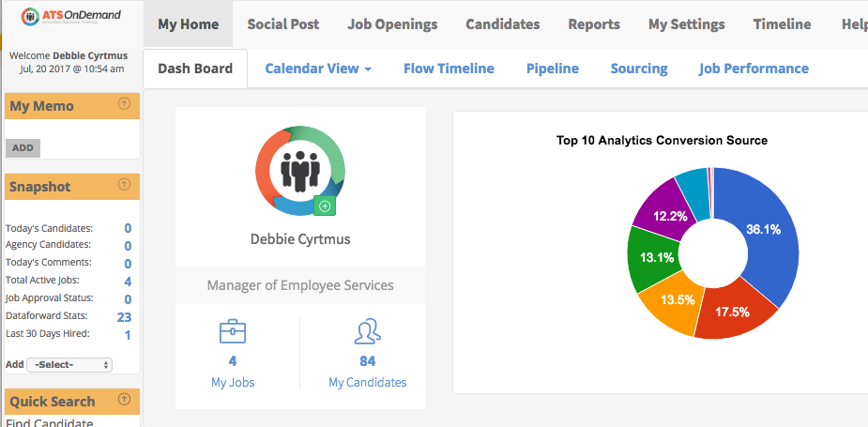Click the My Jobs briefcase icon

[232, 333]
